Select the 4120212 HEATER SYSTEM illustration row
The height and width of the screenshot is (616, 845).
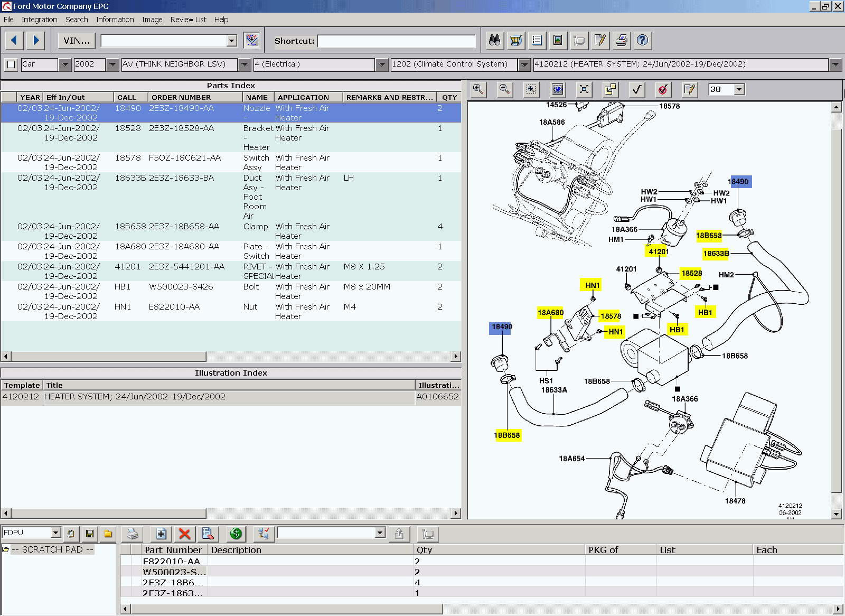(231, 397)
